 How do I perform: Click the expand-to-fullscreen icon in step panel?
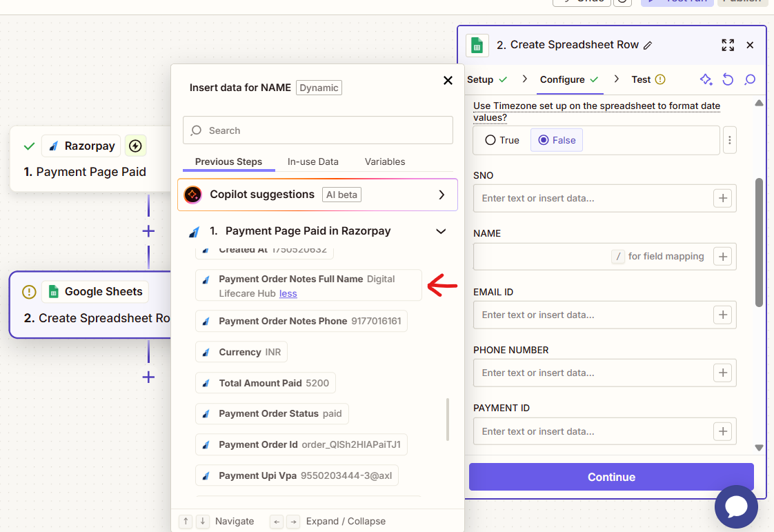coord(727,45)
